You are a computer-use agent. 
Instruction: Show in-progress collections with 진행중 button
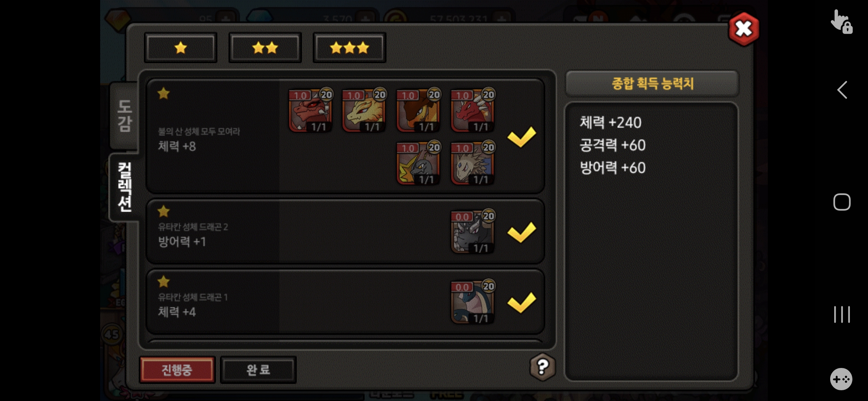pyautogui.click(x=177, y=370)
